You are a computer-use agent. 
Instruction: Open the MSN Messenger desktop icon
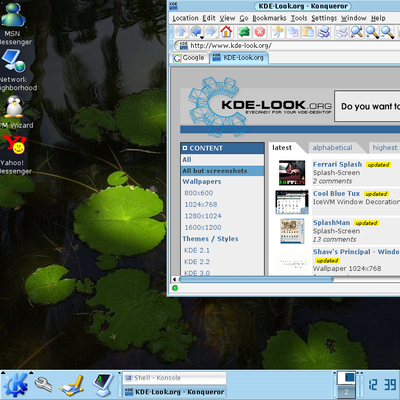13,23
